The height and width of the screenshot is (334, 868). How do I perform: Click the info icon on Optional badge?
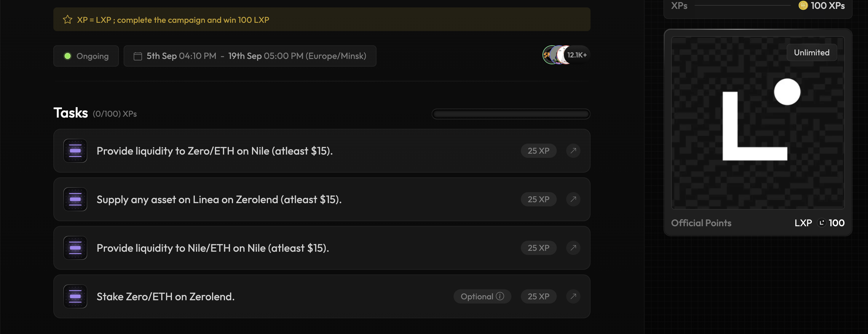[x=500, y=296]
